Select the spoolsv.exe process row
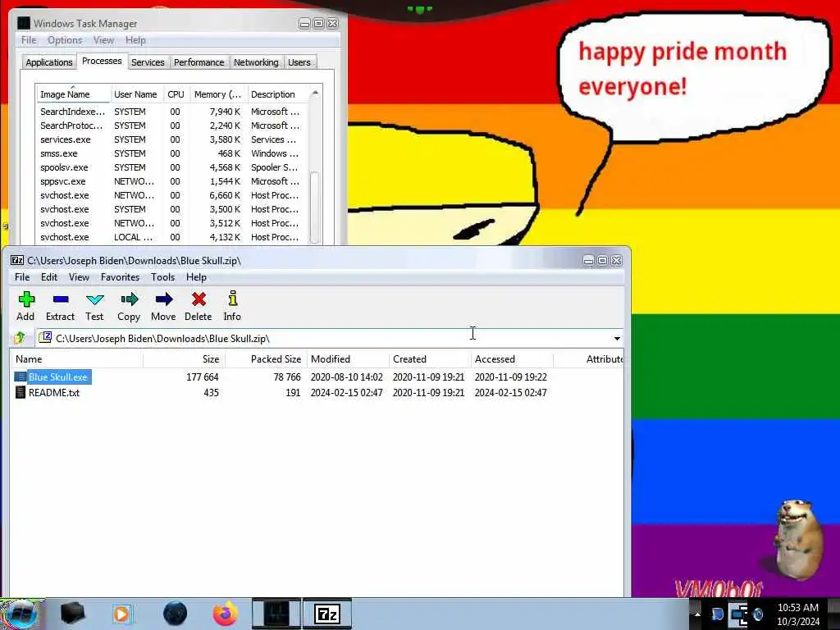The width and height of the screenshot is (840, 630). point(172,167)
